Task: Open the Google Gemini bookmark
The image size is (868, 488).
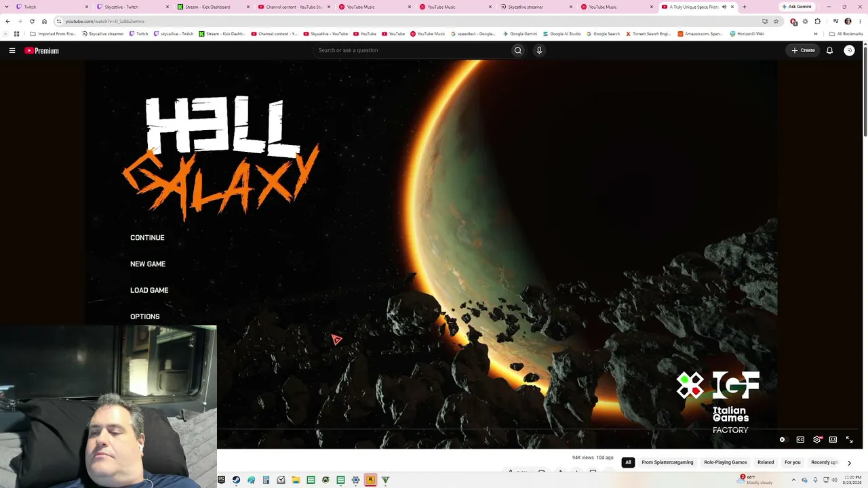Action: 521,34
